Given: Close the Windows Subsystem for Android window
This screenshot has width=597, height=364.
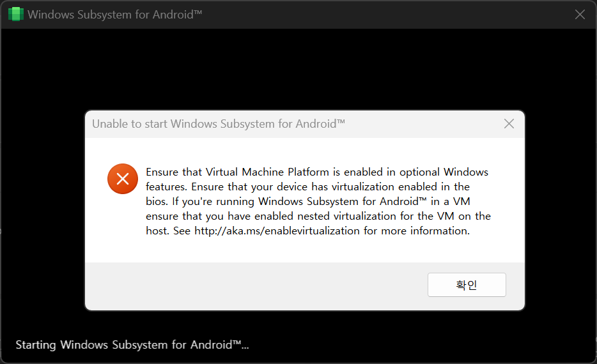Looking at the screenshot, I should [x=580, y=15].
